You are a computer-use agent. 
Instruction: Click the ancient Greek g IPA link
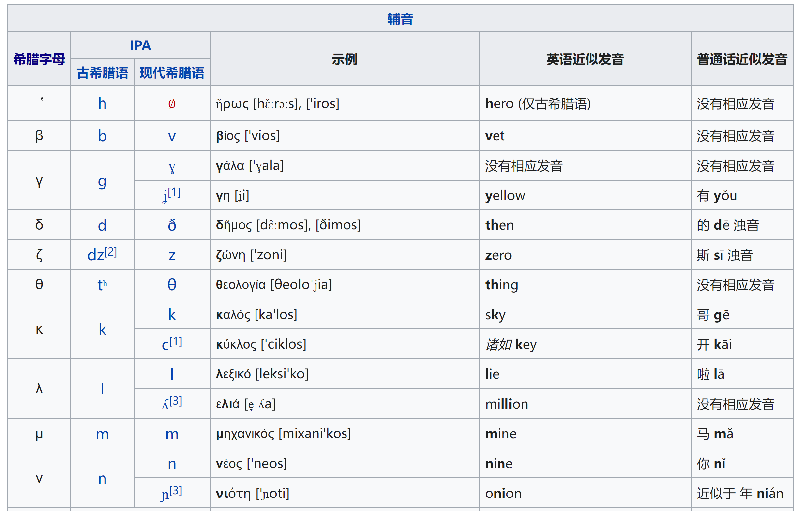click(x=102, y=182)
